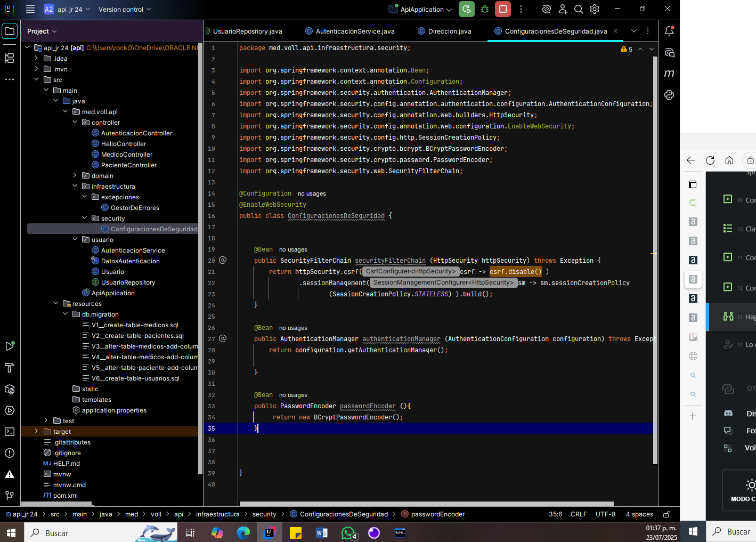Open the Services tool window
This screenshot has height=542, width=756.
point(10,410)
